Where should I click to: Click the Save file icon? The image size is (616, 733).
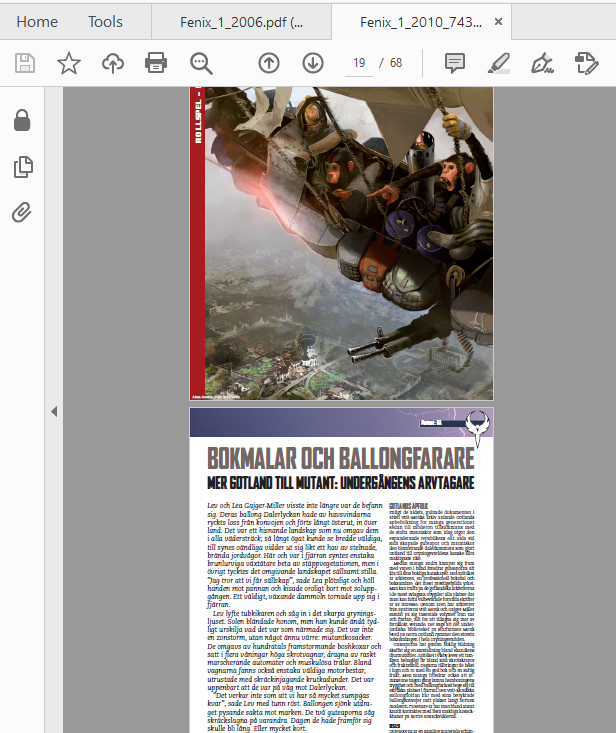pyautogui.click(x=25, y=63)
